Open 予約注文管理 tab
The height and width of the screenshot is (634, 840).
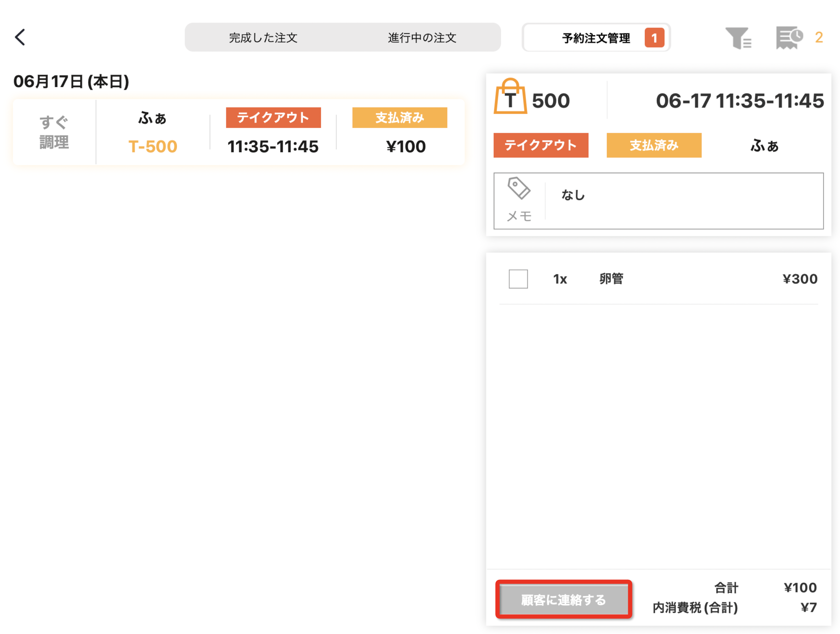[x=596, y=38]
